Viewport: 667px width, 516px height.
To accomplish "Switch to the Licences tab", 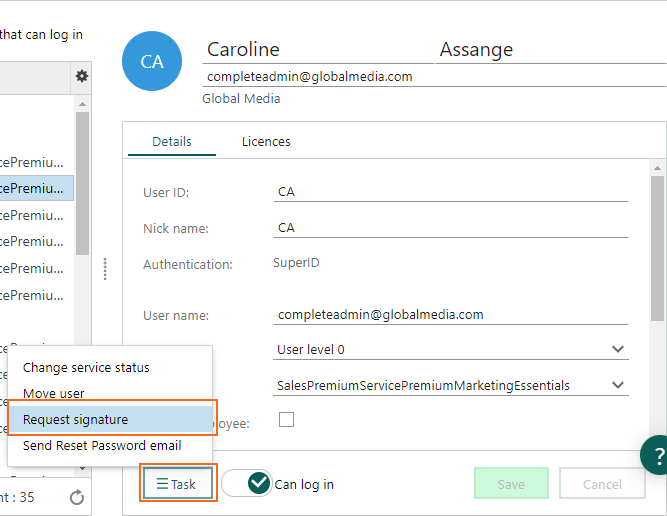I will coord(266,142).
